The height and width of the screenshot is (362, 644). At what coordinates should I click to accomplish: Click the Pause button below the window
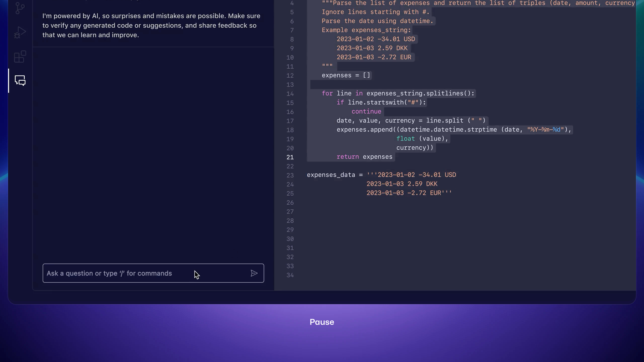[322, 322]
